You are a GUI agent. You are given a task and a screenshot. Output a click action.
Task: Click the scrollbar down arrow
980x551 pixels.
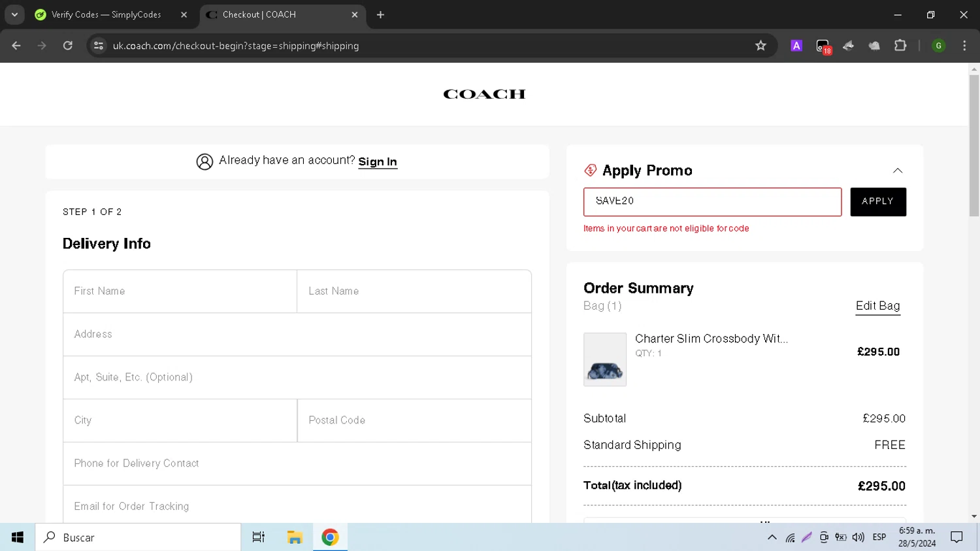[x=974, y=516]
